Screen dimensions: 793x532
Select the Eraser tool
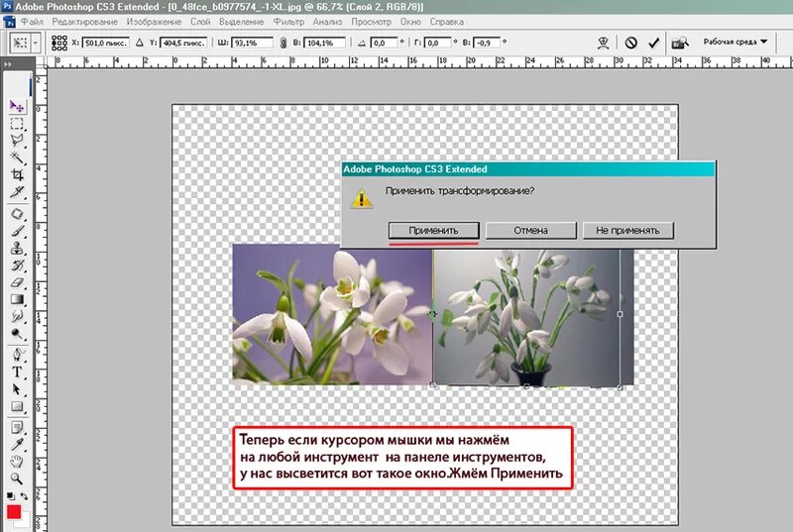(16, 282)
